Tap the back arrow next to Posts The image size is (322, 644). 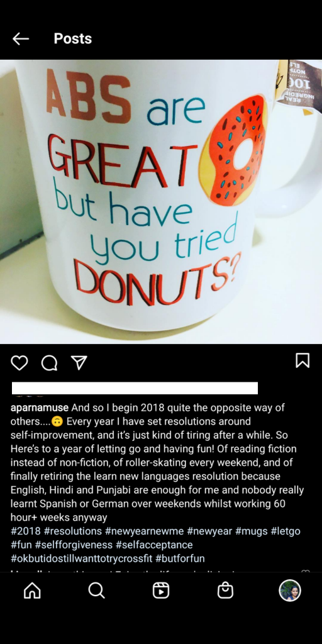(21, 39)
